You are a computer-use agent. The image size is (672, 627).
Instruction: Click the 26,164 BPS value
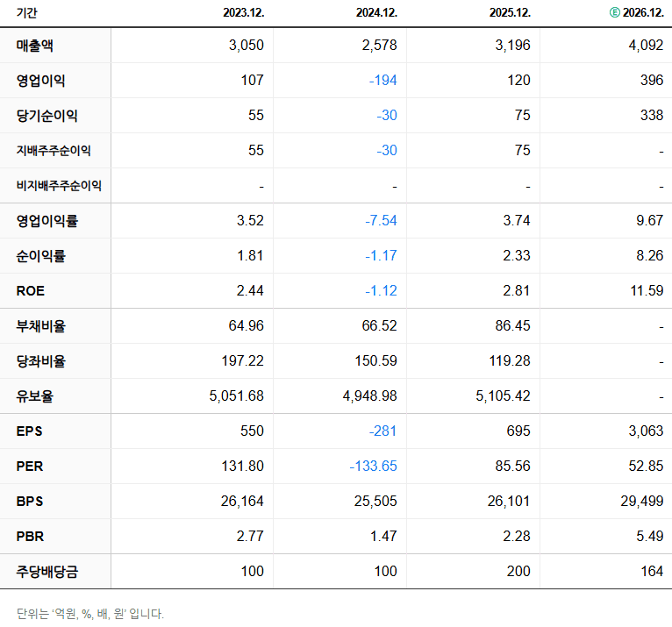243,502
